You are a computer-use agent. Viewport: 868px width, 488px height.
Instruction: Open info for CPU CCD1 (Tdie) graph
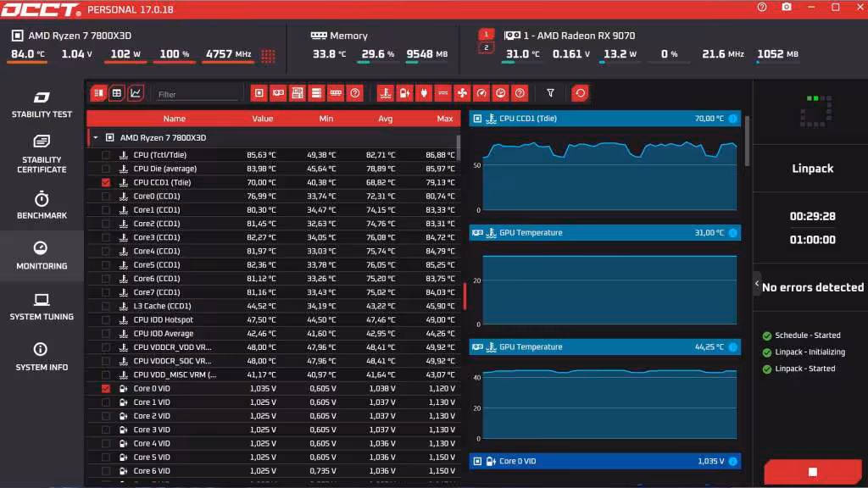point(733,119)
